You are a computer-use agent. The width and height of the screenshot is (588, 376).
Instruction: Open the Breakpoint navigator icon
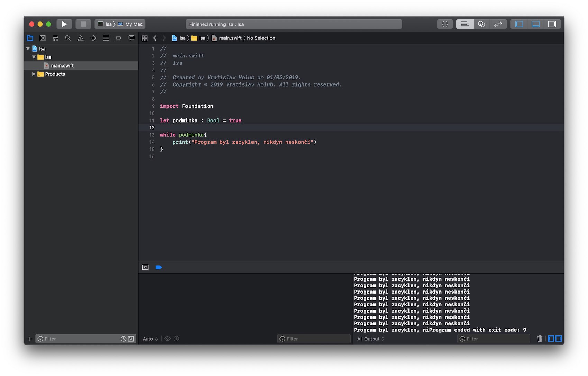click(x=119, y=38)
